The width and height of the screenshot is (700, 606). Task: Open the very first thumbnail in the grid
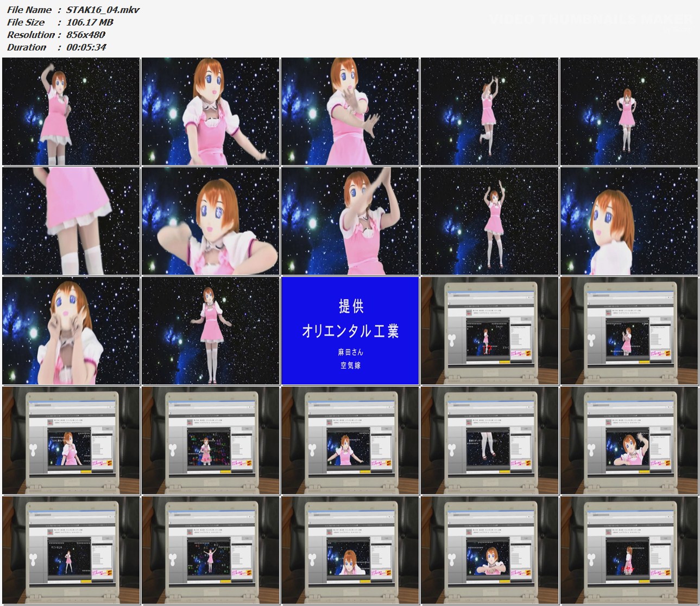click(71, 111)
